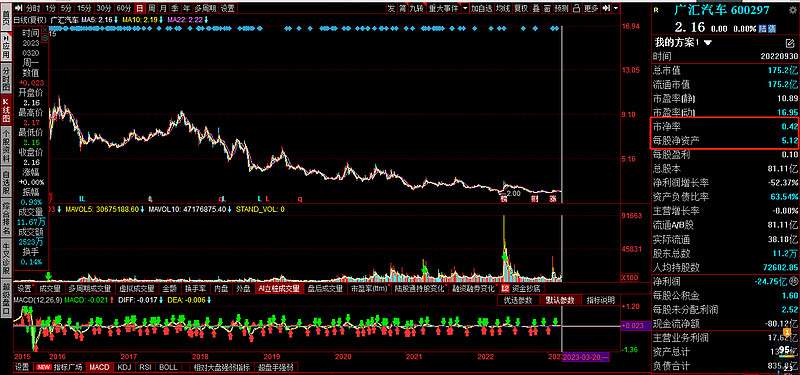Switch to the 5分 timeframe

pos(66,8)
